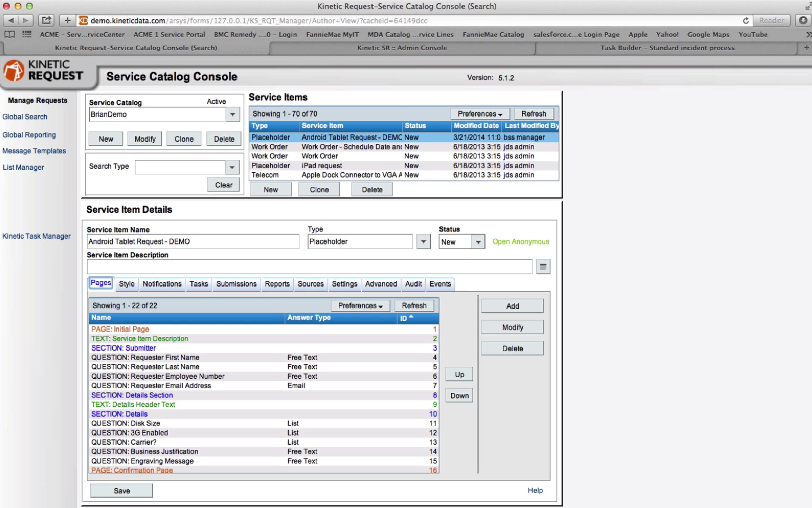Click the browser back arrow icon
The image size is (812, 508).
pyautogui.click(x=11, y=20)
